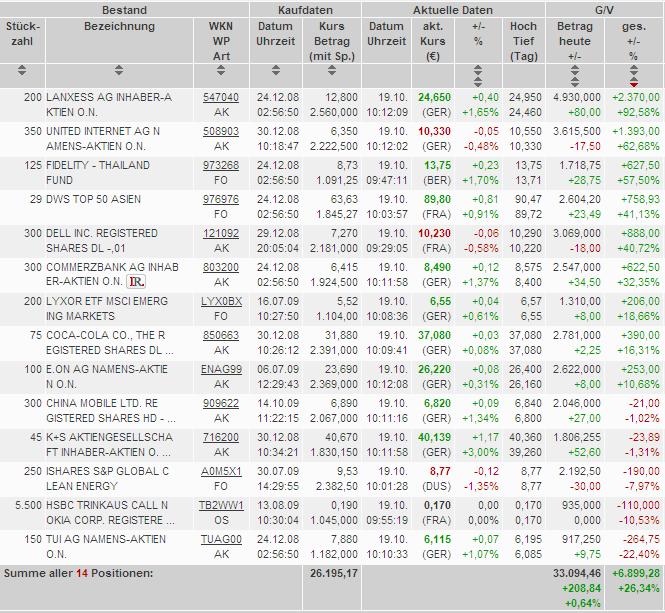Open WKN link A0M5X1 for iShares
The height and width of the screenshot is (613, 665).
(221, 471)
